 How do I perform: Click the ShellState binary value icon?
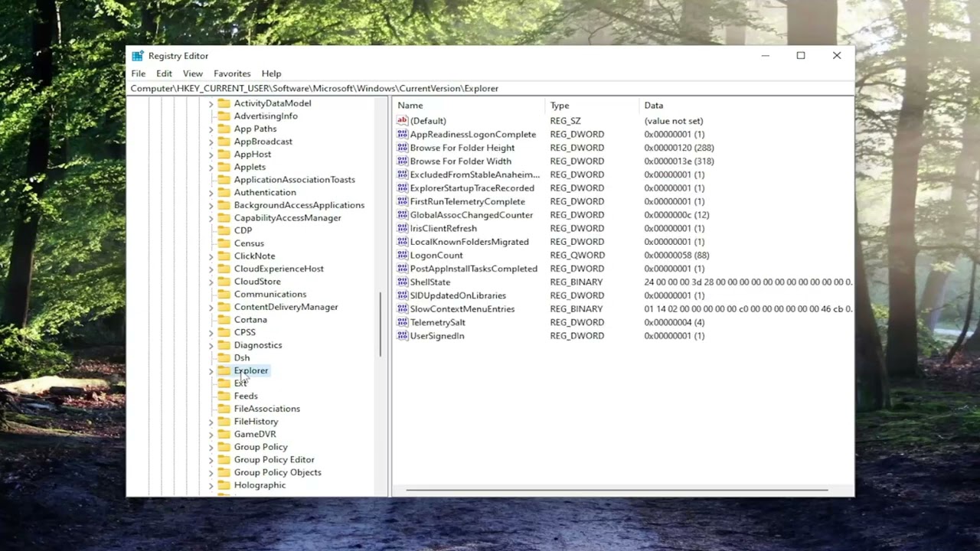(402, 282)
